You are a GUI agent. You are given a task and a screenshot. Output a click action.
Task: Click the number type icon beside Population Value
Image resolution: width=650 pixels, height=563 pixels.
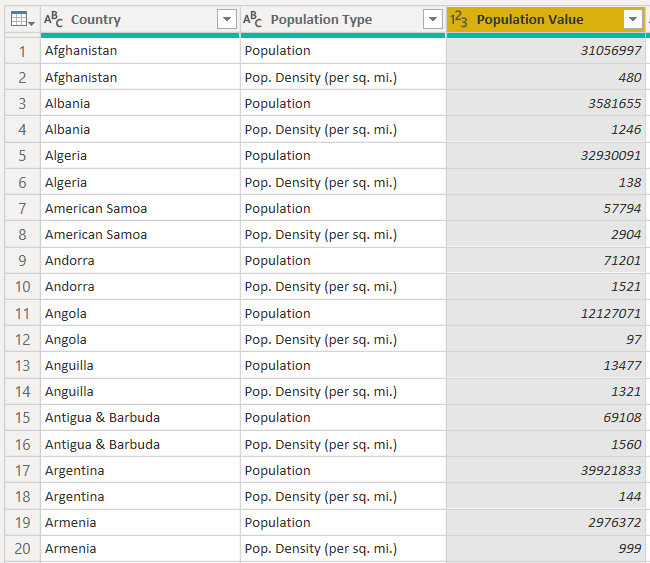(459, 19)
